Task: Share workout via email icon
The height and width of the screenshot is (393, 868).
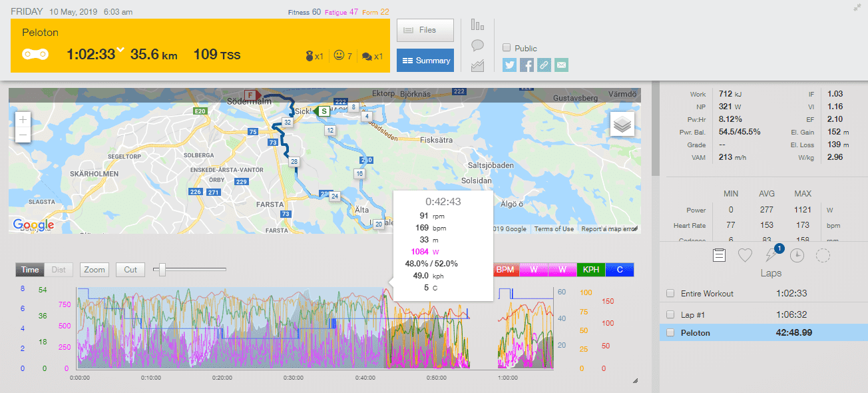Action: [562, 65]
